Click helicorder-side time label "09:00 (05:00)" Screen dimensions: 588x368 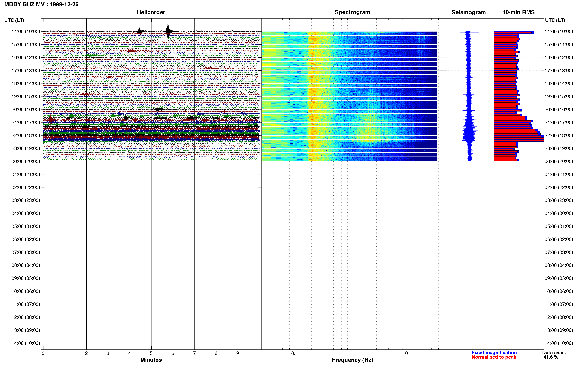(x=26, y=278)
